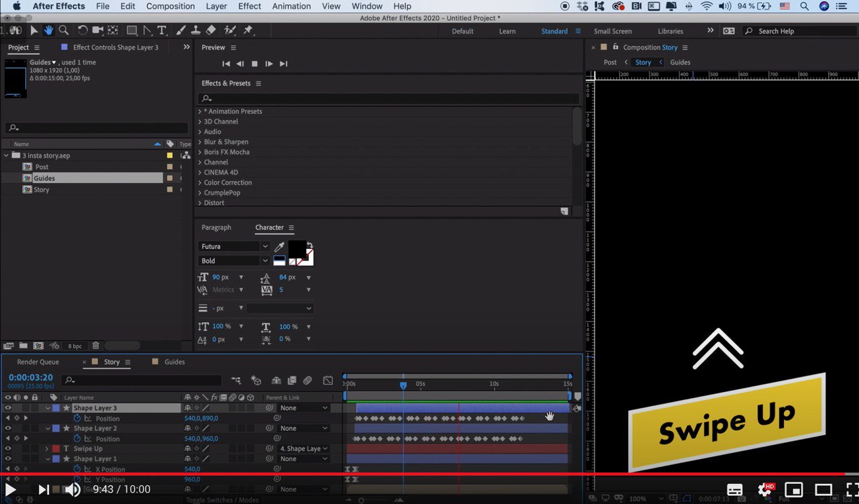This screenshot has height=504, width=859.
Task: Choose the Type text tool
Action: [x=162, y=30]
